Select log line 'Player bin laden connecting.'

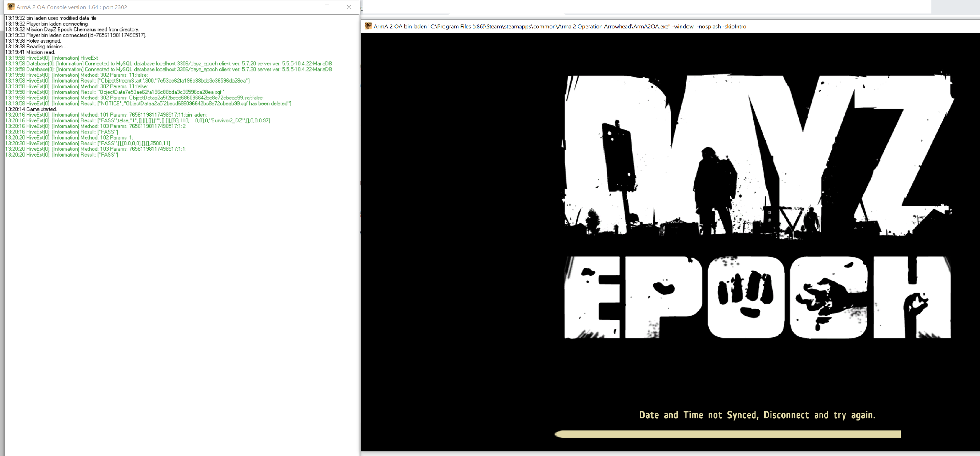tap(47, 23)
